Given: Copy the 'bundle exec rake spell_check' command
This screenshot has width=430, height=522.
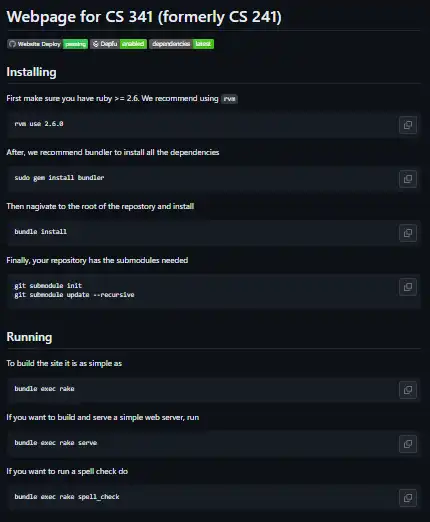Looking at the screenshot, I should 408,498.
